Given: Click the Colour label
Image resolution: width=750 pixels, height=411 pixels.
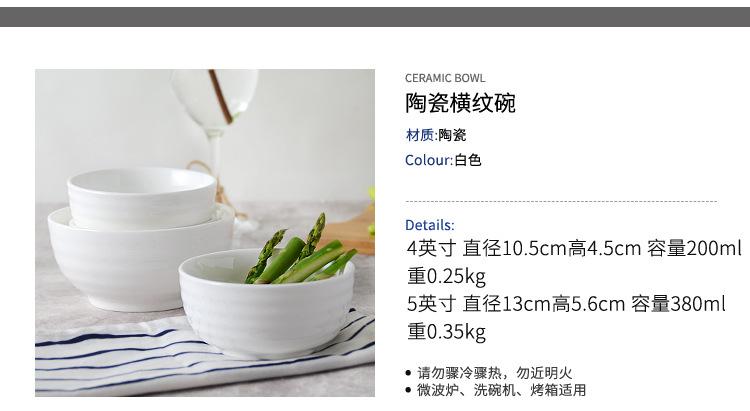Looking at the screenshot, I should click(429, 160).
